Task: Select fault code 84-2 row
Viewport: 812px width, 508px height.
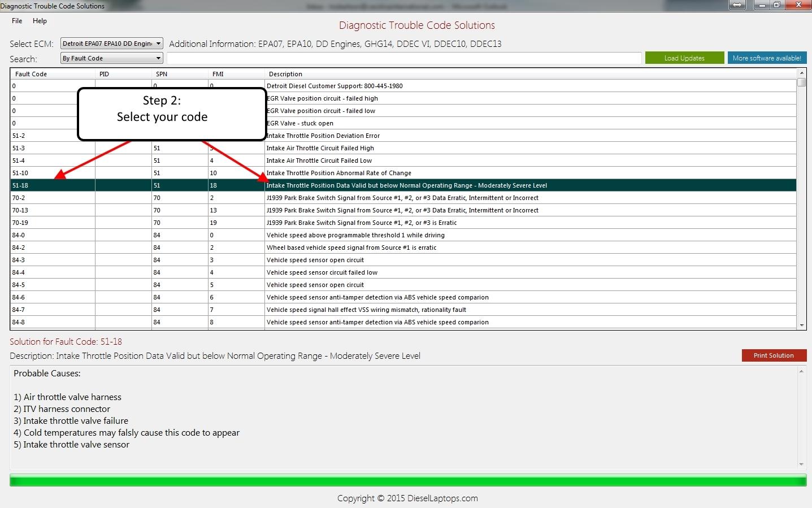Action: coord(403,248)
